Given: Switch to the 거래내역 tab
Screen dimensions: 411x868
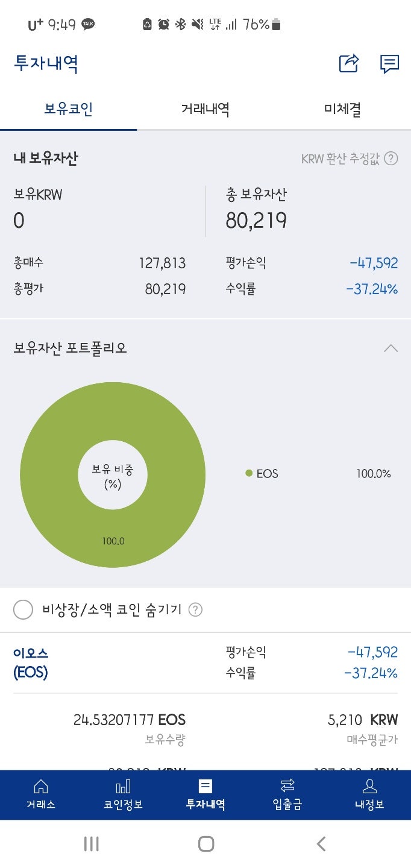Looking at the screenshot, I should pyautogui.click(x=205, y=109).
